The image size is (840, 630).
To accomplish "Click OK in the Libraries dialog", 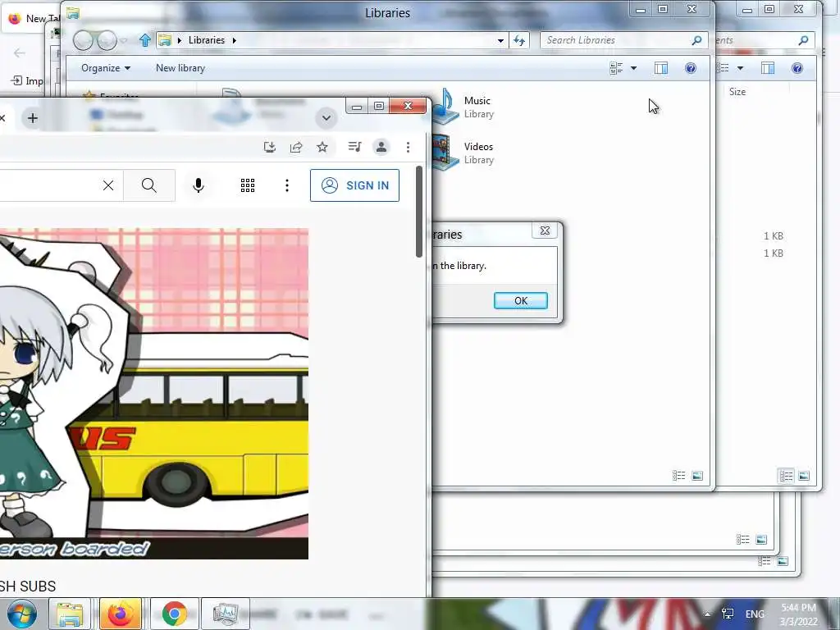I will point(521,301).
